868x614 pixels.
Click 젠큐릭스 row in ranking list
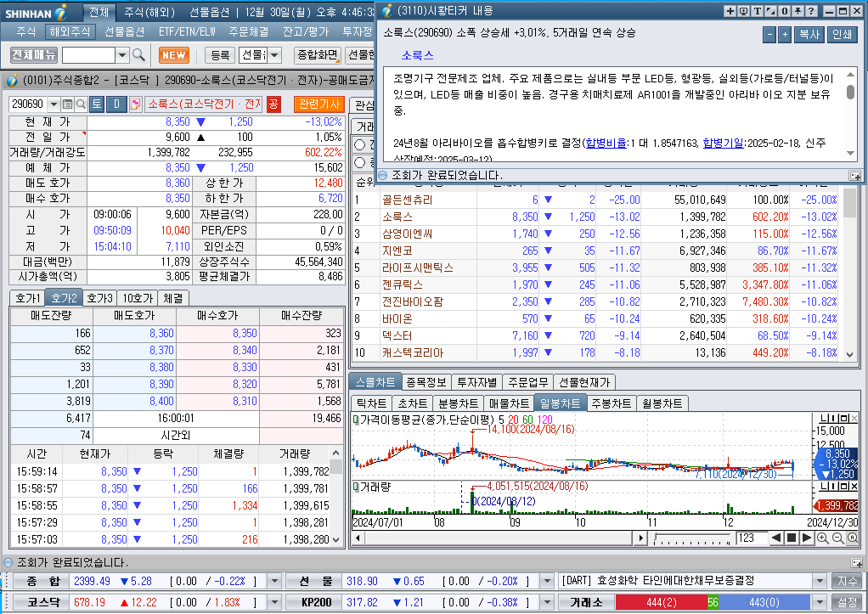pyautogui.click(x=597, y=284)
